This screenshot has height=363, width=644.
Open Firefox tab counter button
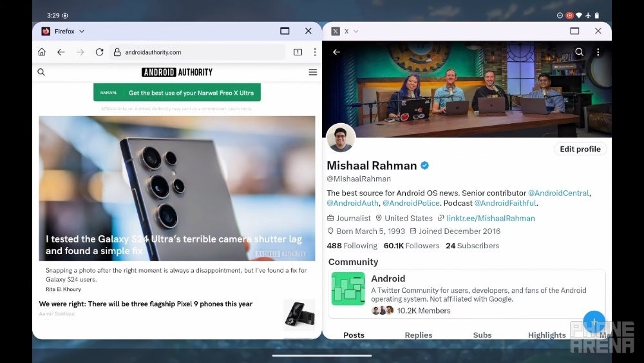point(298,52)
